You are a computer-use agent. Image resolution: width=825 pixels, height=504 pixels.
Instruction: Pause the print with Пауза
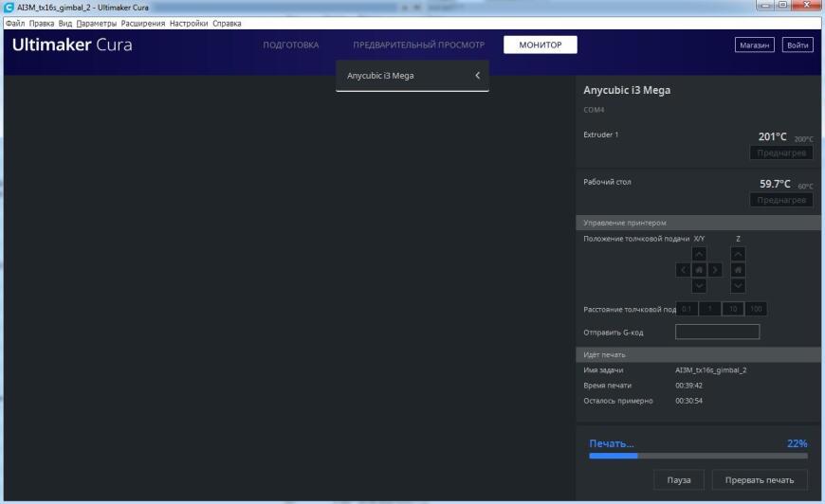[679, 479]
